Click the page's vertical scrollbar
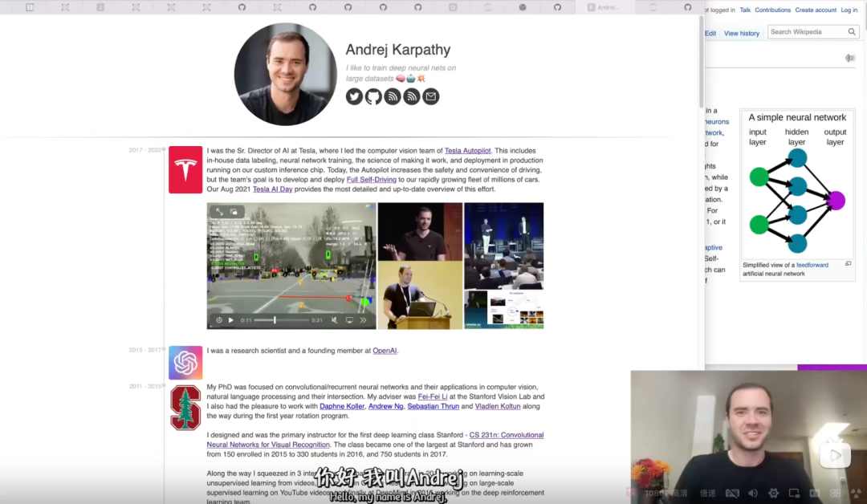Image resolution: width=867 pixels, height=504 pixels. point(702,61)
